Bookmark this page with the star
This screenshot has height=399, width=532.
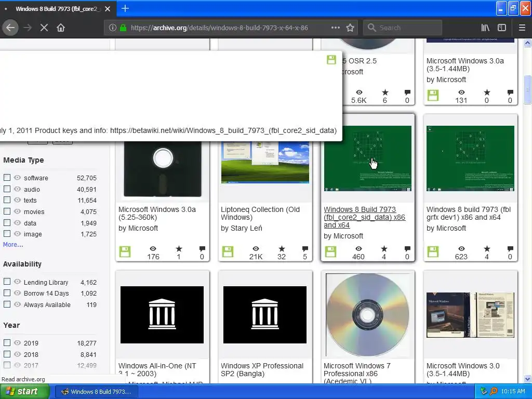(350, 28)
